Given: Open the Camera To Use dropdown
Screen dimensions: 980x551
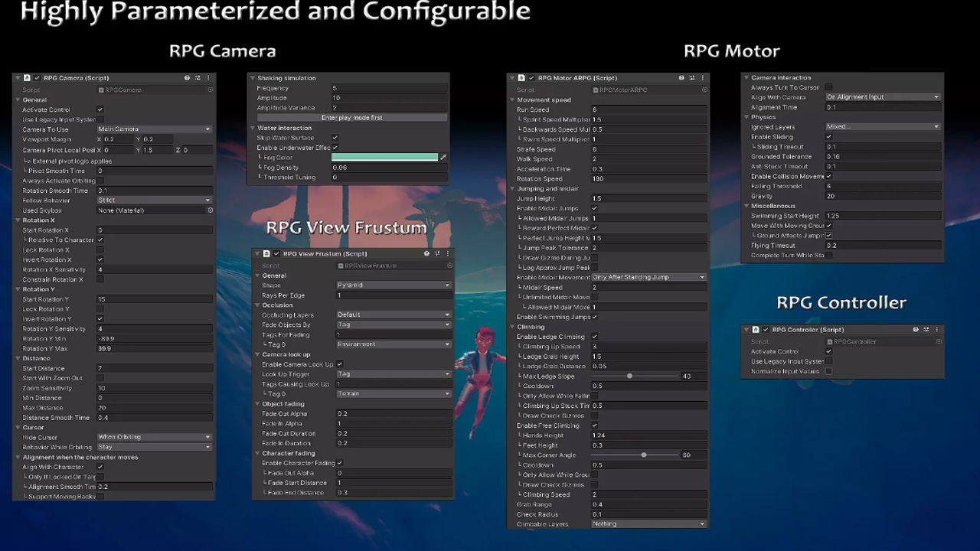Looking at the screenshot, I should 154,129.
